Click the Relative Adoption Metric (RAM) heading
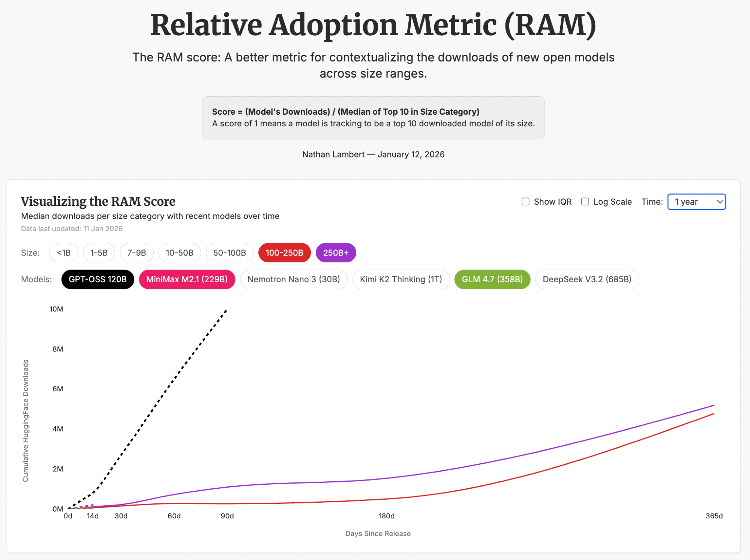 [x=373, y=25]
